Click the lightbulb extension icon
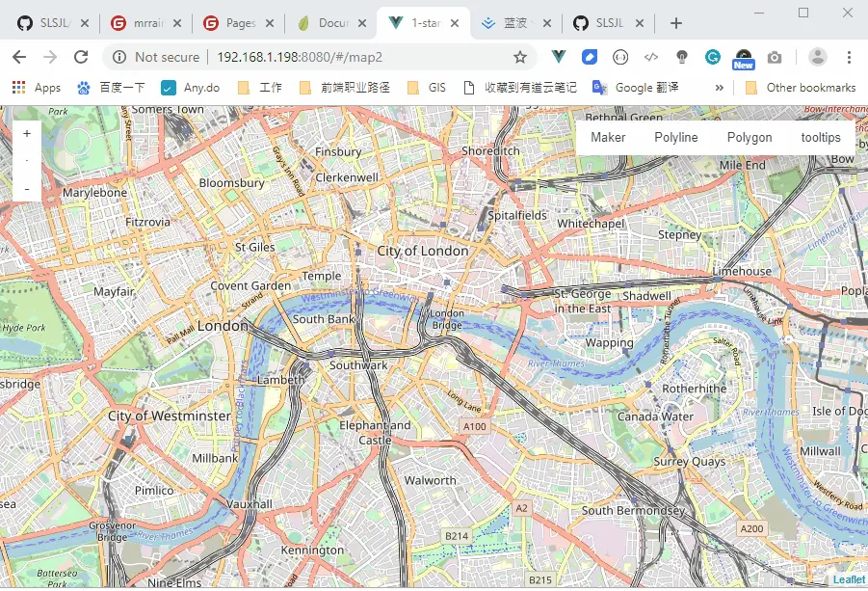 pyautogui.click(x=682, y=57)
